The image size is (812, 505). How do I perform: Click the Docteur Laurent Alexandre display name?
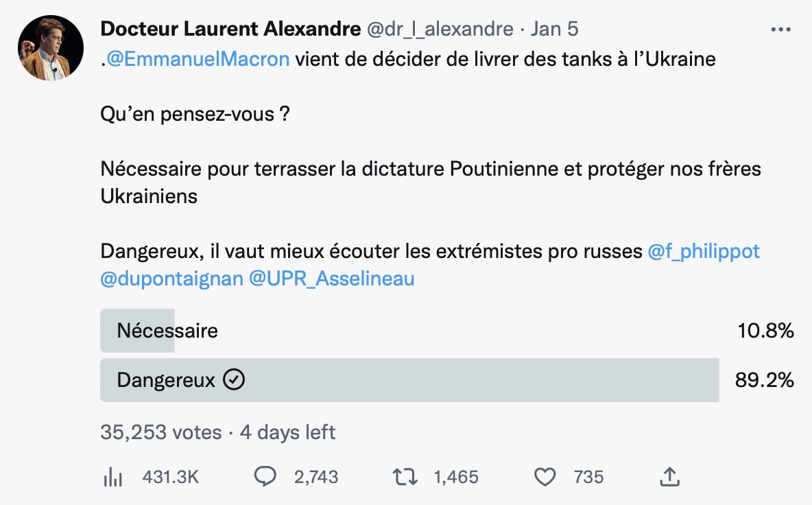pos(230,29)
